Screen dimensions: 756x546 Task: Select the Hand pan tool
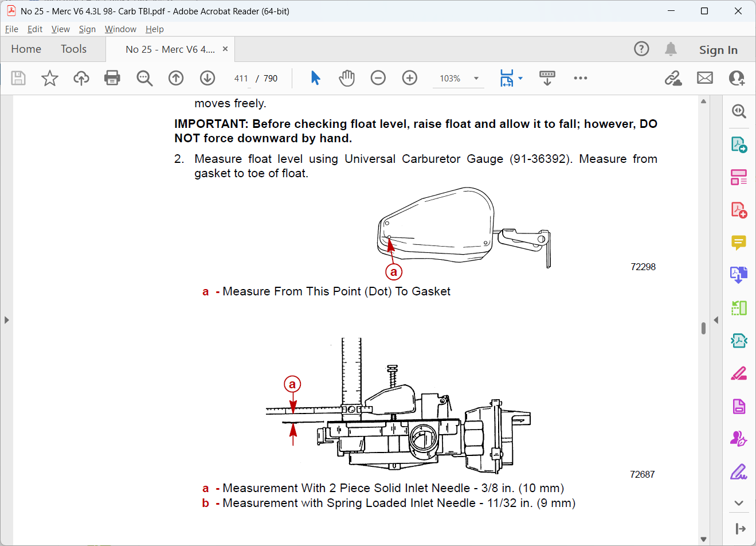pos(347,78)
